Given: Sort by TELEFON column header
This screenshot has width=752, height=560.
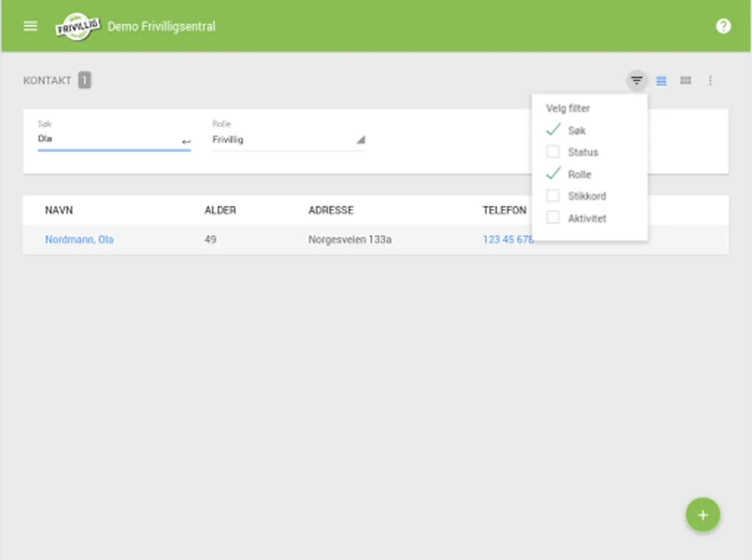Looking at the screenshot, I should coord(504,210).
